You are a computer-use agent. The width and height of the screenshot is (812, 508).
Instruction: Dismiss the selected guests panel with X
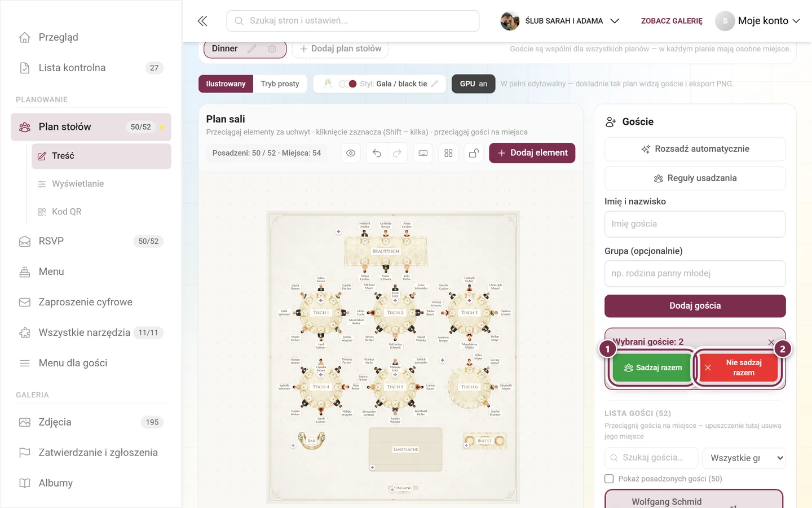pyautogui.click(x=771, y=342)
